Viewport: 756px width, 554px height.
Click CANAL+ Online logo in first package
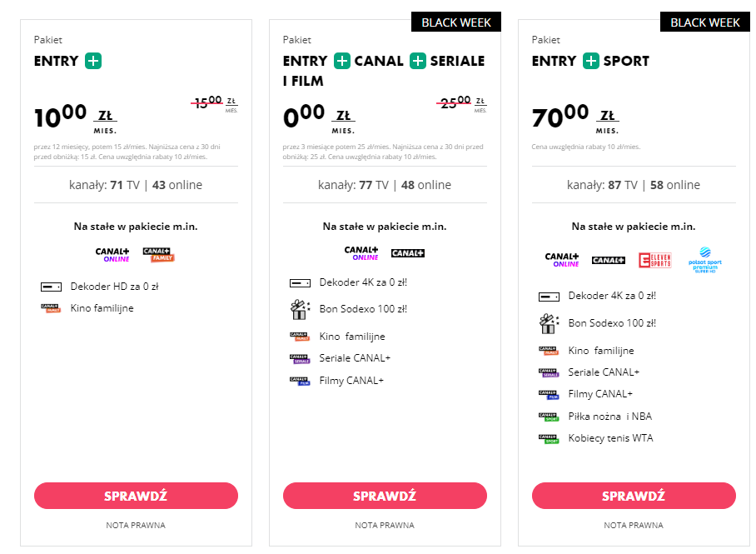[x=112, y=255]
